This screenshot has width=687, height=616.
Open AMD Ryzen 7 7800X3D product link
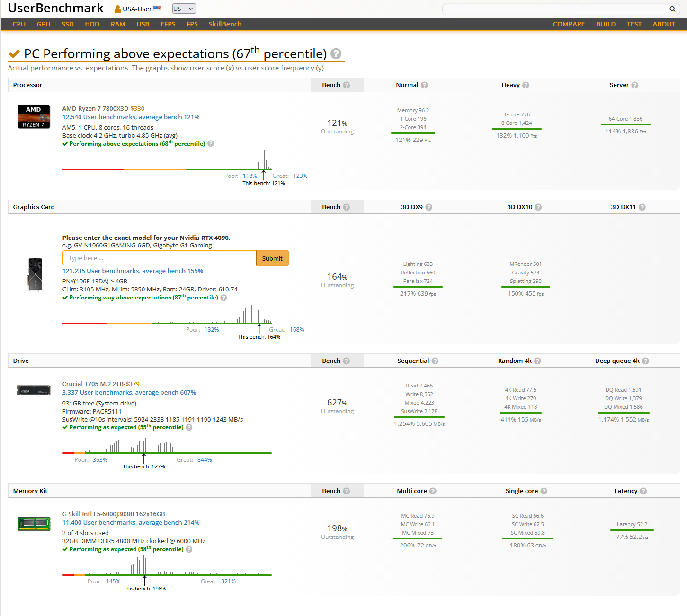tap(96, 109)
